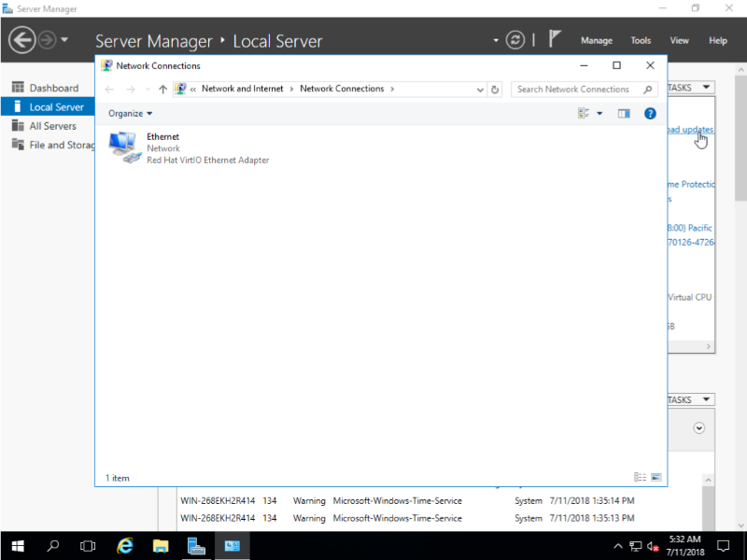Refresh Server Manager with the circular arrows icon
Screen dimensions: 747x560
tap(515, 40)
